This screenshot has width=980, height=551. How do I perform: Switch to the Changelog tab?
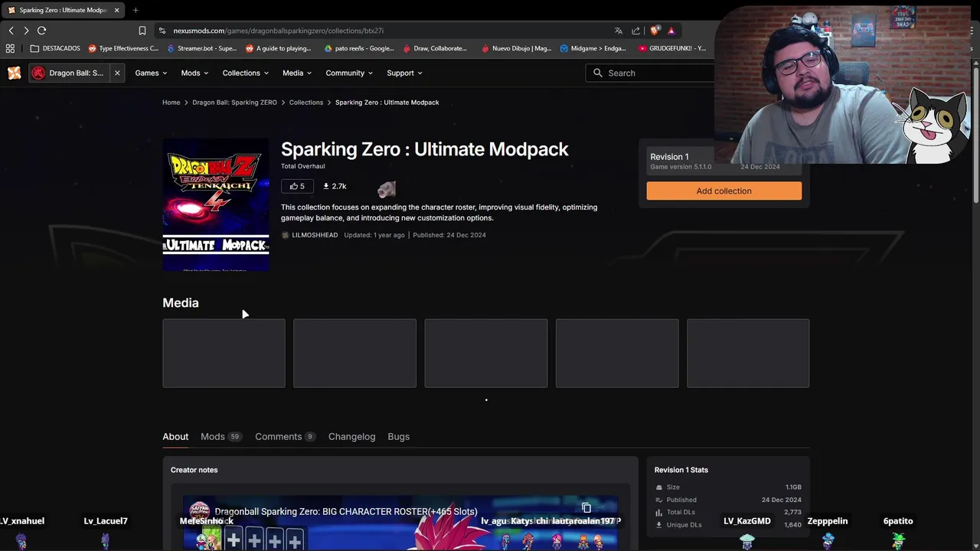coord(352,436)
